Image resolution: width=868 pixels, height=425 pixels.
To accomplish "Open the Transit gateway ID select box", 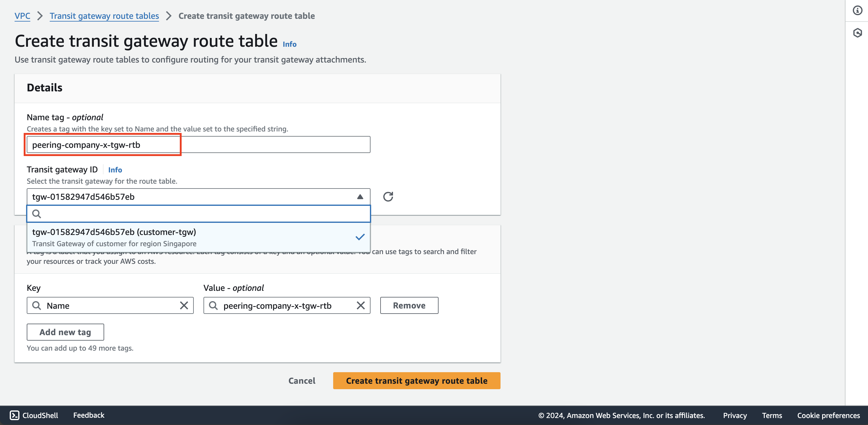I will [198, 197].
